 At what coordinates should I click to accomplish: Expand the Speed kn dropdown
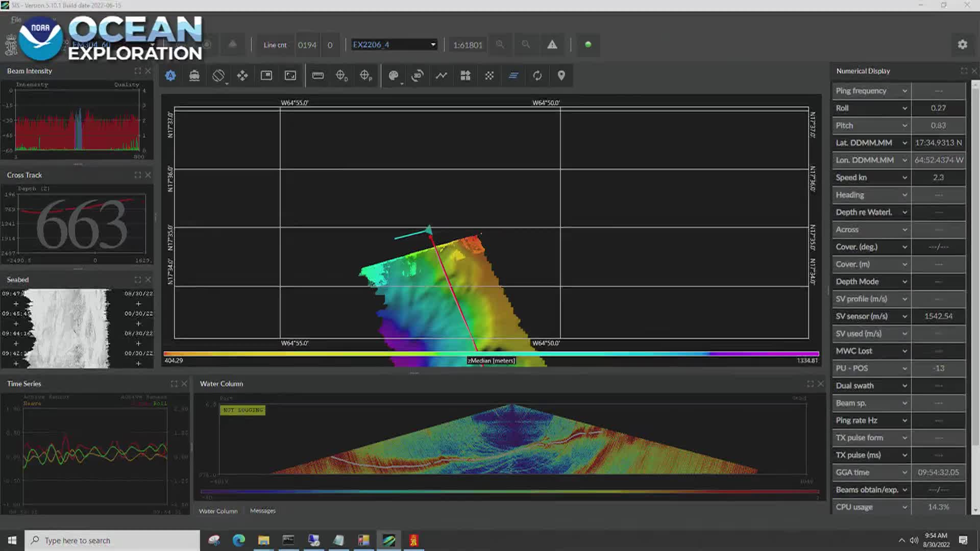pyautogui.click(x=904, y=178)
